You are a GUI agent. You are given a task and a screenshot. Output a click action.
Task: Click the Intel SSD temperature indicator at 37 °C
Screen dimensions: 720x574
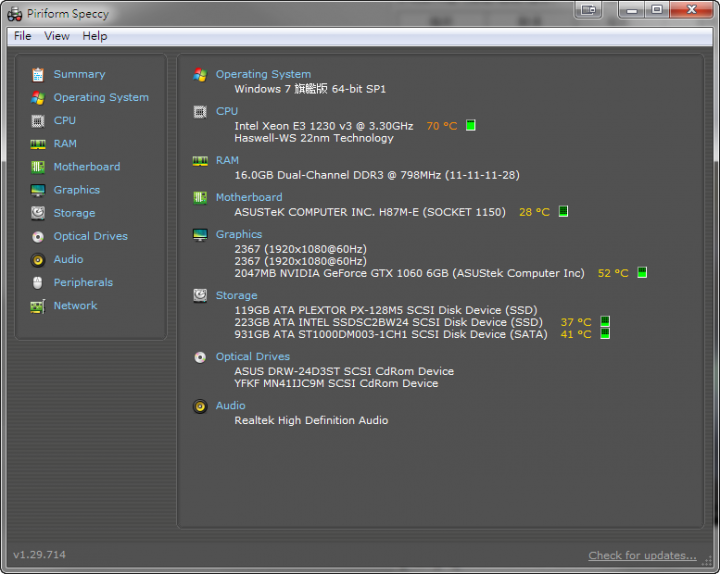[605, 321]
